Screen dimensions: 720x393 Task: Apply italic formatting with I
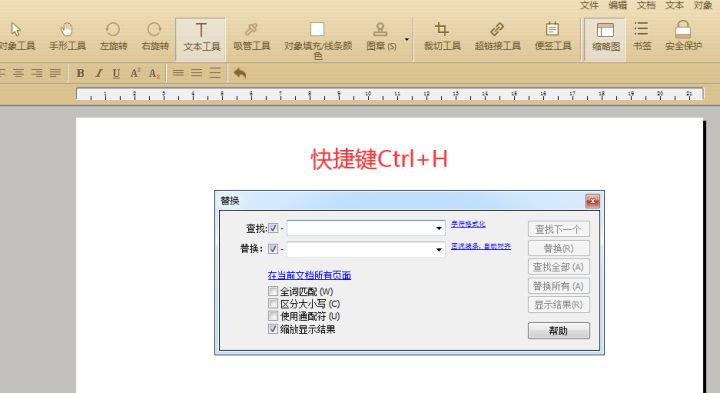[98, 73]
